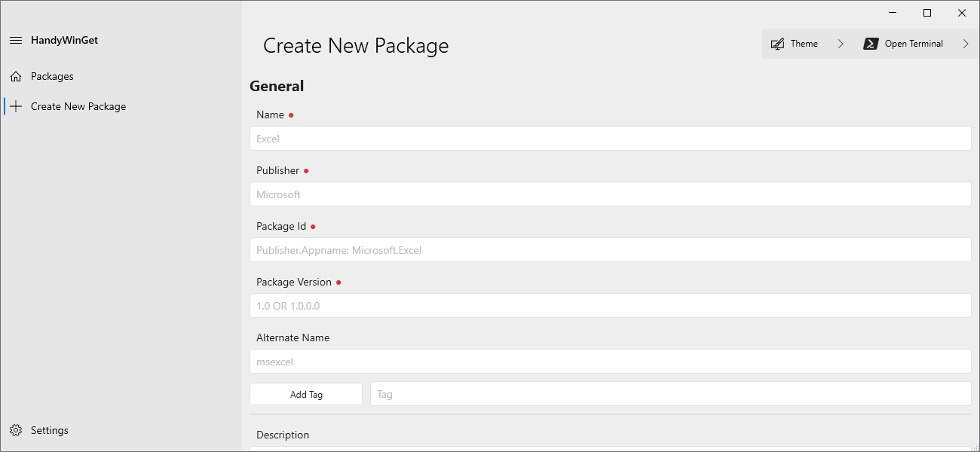This screenshot has width=980, height=452.
Task: Focus the Name input field
Action: click(610, 139)
